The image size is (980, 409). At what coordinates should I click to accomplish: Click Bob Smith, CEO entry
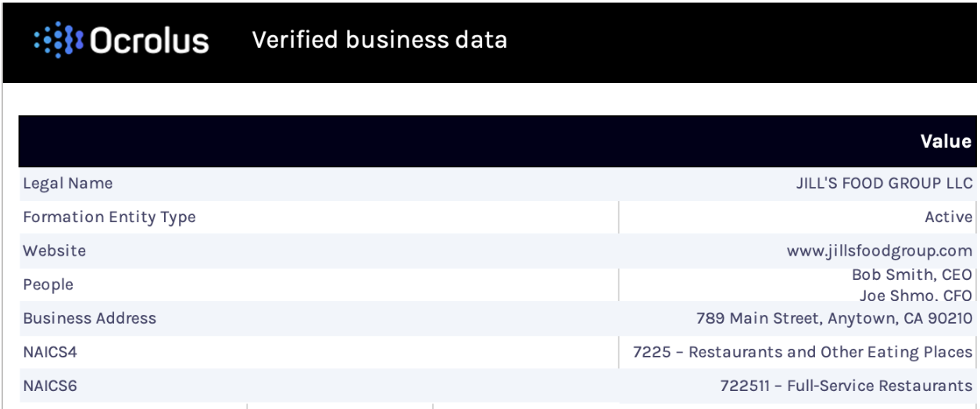click(x=913, y=275)
